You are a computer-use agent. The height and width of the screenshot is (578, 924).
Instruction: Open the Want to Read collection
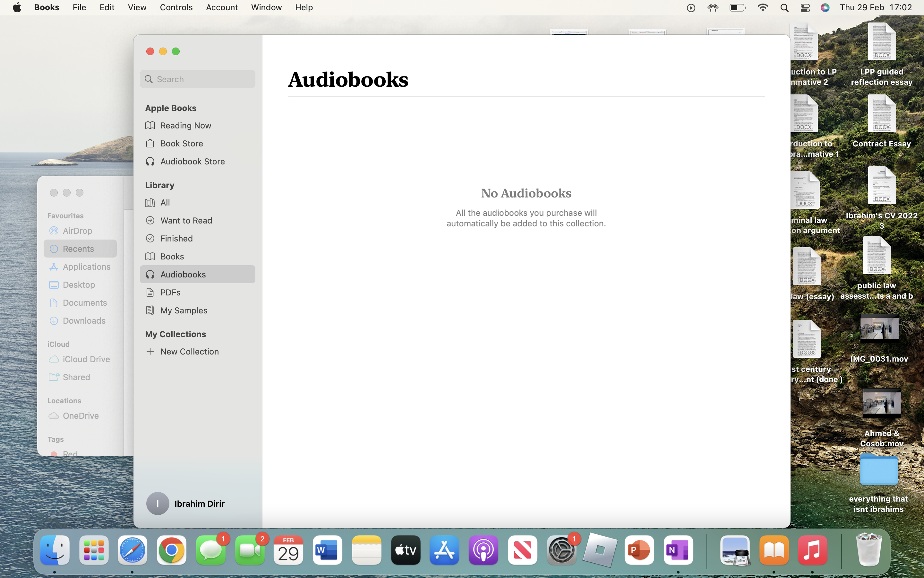click(197, 220)
